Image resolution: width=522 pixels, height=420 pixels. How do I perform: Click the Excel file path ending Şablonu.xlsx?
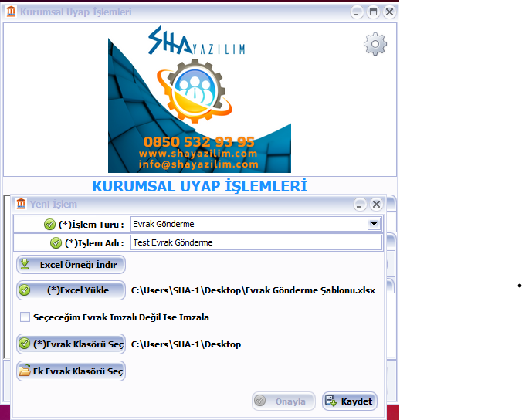point(253,290)
